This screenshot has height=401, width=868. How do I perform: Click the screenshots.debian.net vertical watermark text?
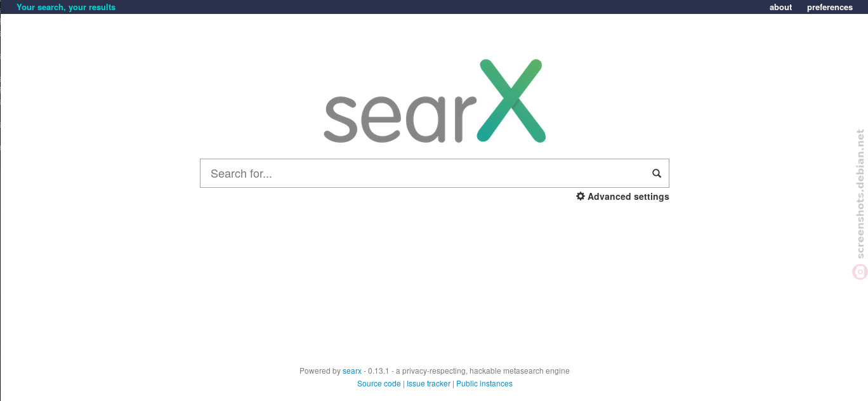(860, 194)
